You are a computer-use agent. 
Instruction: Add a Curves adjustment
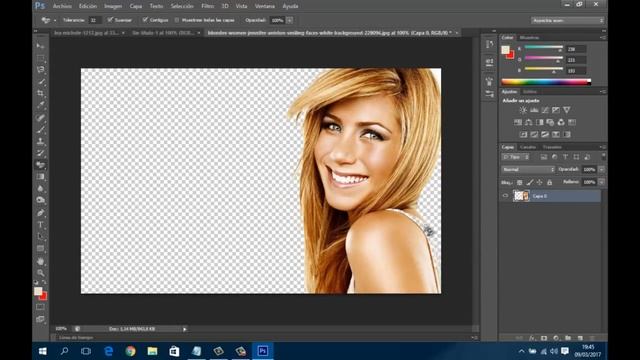(545, 110)
